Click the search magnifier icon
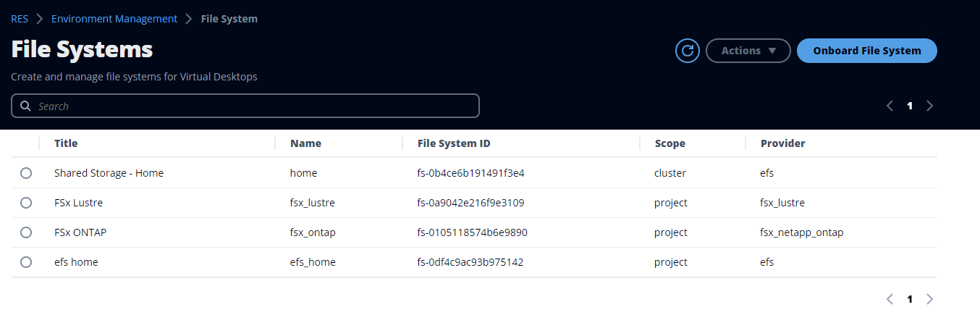Screen dimensions: 980x315 click(x=25, y=106)
